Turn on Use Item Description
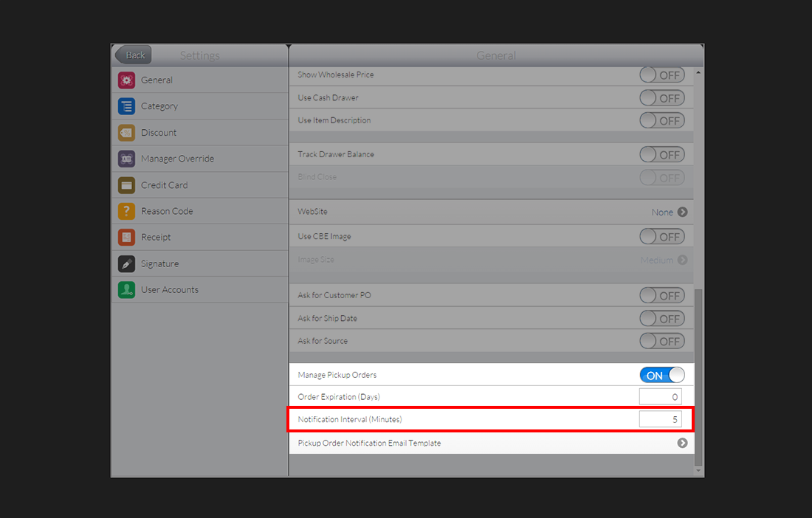The height and width of the screenshot is (518, 812). [x=662, y=120]
